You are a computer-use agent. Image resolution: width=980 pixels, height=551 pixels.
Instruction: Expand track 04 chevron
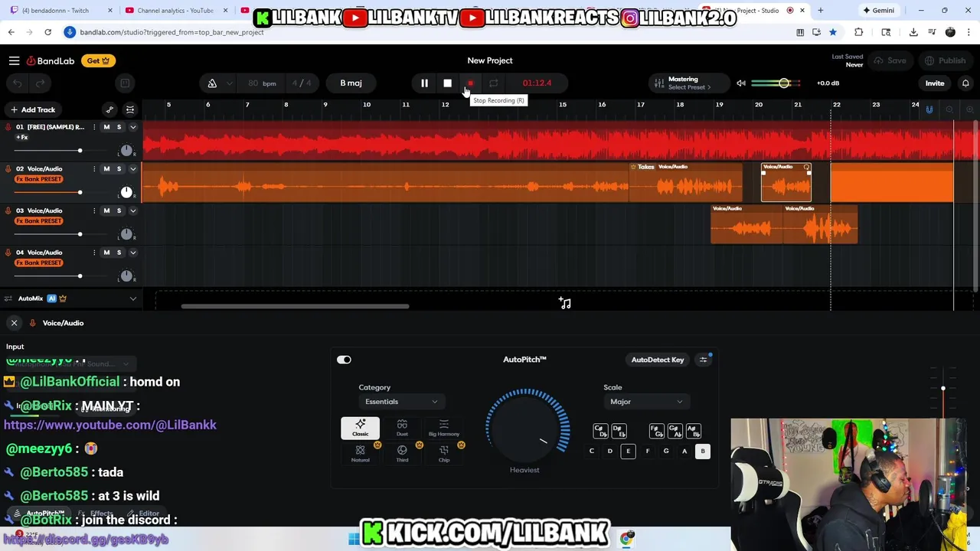pyautogui.click(x=132, y=252)
